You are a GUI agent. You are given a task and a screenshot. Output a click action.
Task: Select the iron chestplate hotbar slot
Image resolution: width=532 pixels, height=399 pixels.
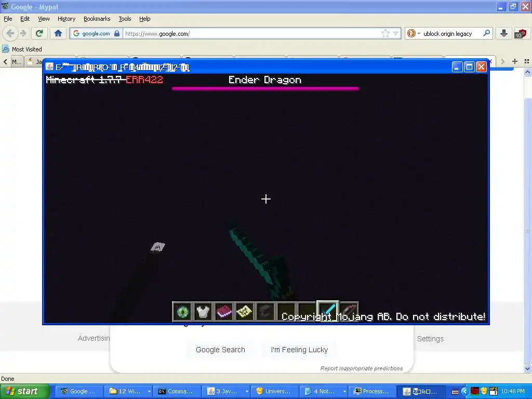(203, 312)
